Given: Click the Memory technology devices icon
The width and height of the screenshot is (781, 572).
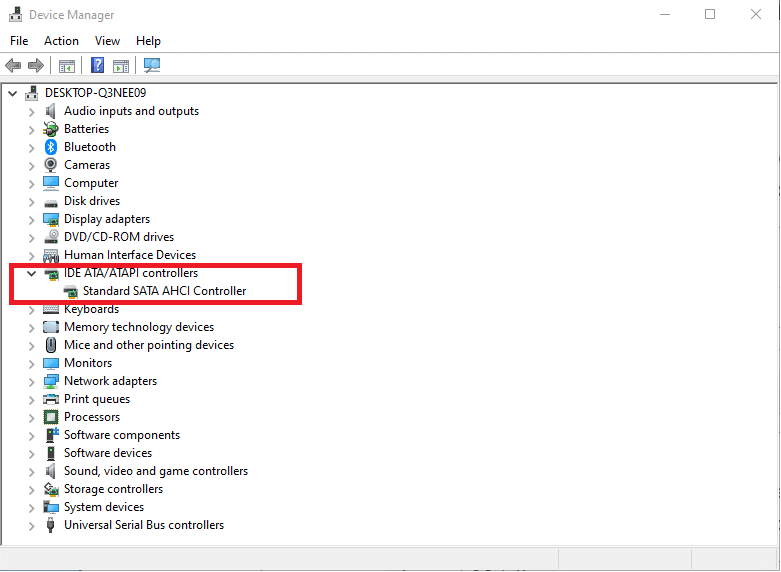Looking at the screenshot, I should click(x=51, y=327).
